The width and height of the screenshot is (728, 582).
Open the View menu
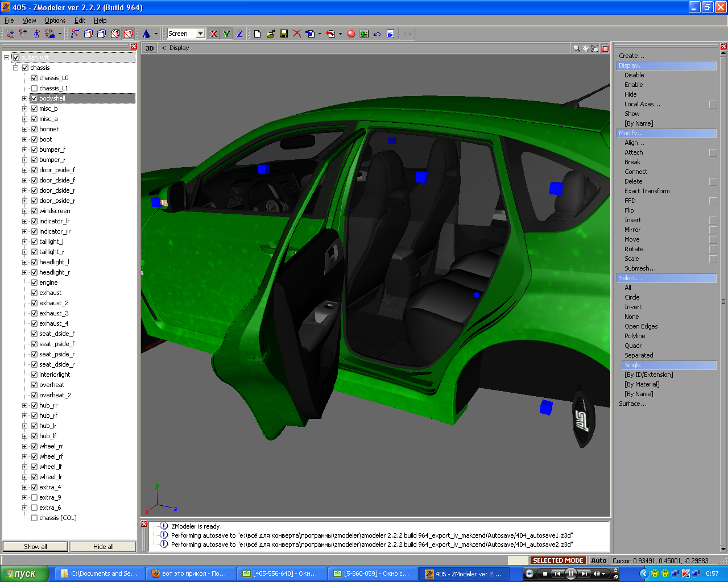(x=29, y=20)
